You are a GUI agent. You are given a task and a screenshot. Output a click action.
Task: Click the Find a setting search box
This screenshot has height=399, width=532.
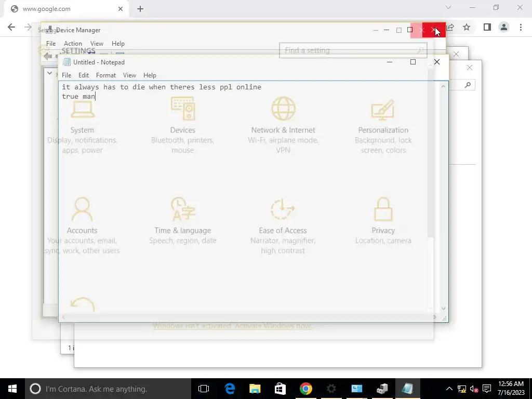pyautogui.click(x=353, y=50)
